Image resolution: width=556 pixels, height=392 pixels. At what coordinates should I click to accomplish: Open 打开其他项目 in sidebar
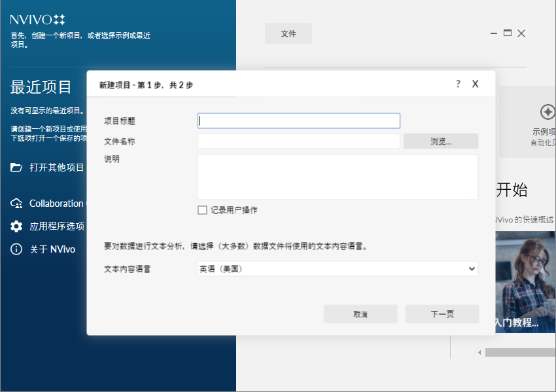click(x=57, y=167)
